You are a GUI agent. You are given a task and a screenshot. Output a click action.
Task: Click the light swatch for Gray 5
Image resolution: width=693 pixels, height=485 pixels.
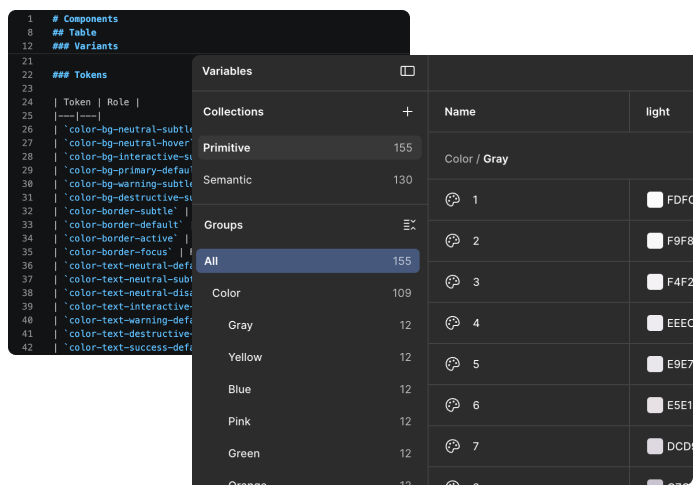655,364
